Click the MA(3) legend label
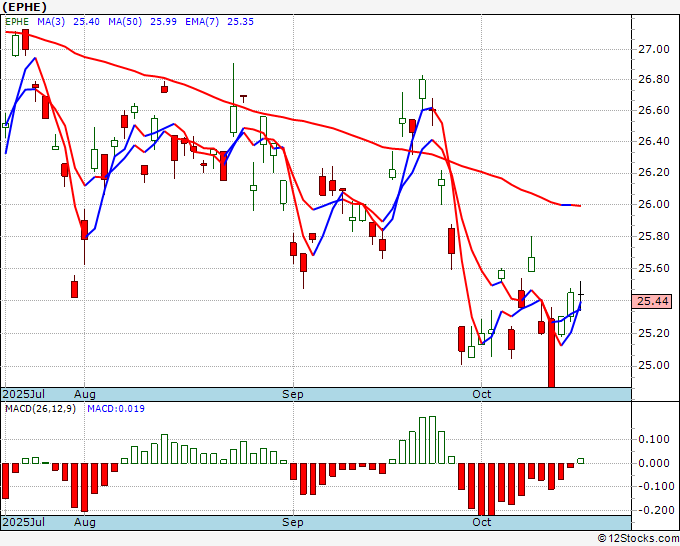Viewport: 680px width, 546px height. (x=51, y=22)
